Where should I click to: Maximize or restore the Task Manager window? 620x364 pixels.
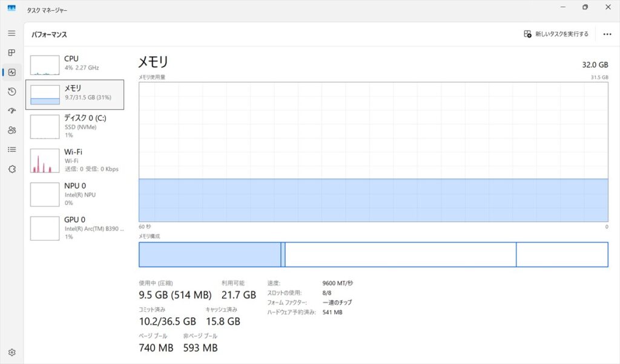tap(585, 7)
